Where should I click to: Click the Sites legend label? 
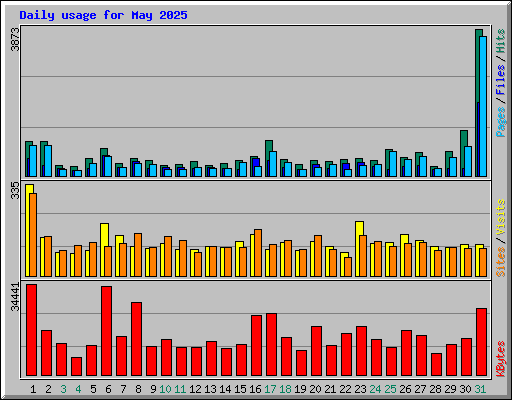(x=500, y=262)
